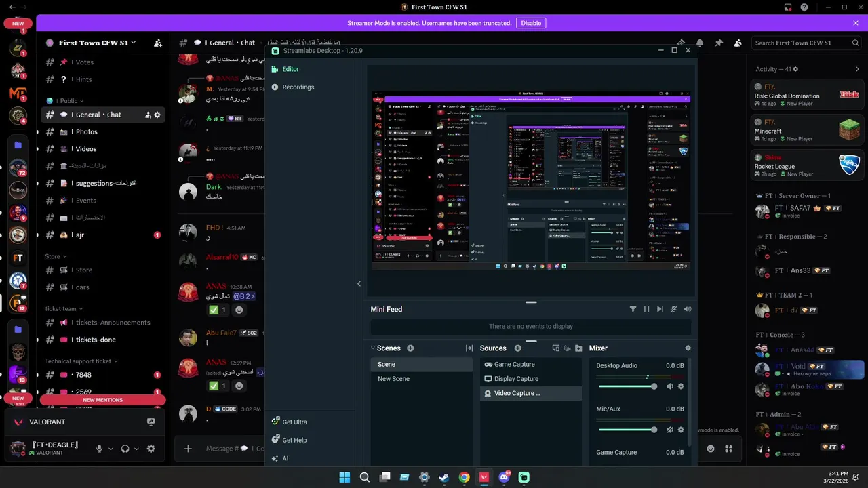Viewport: 868px width, 488px height.
Task: Open Discord notification settings bell
Action: click(699, 43)
